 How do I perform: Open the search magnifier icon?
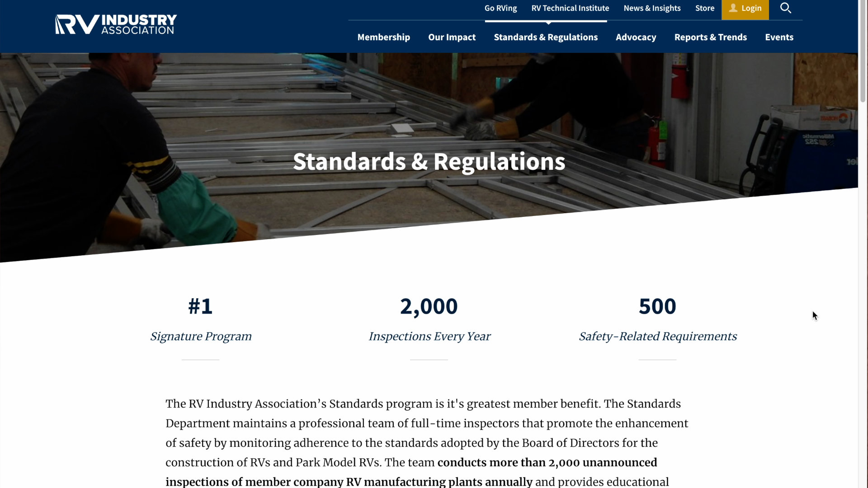point(786,8)
